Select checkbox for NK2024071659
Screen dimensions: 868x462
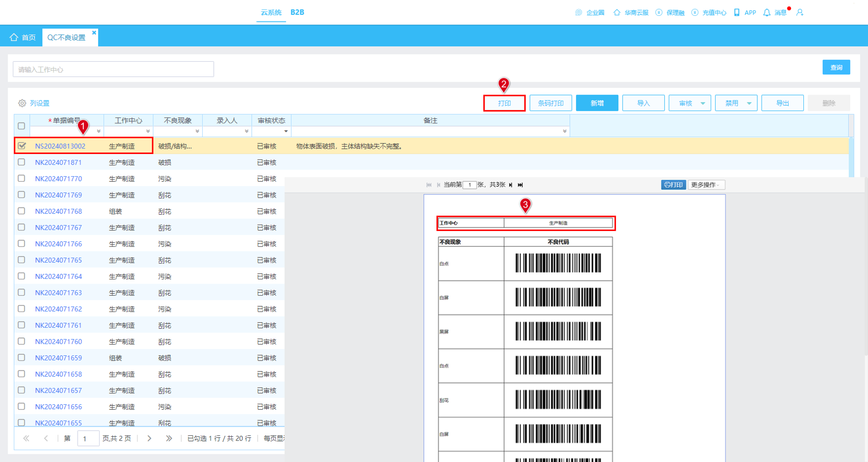(21, 358)
